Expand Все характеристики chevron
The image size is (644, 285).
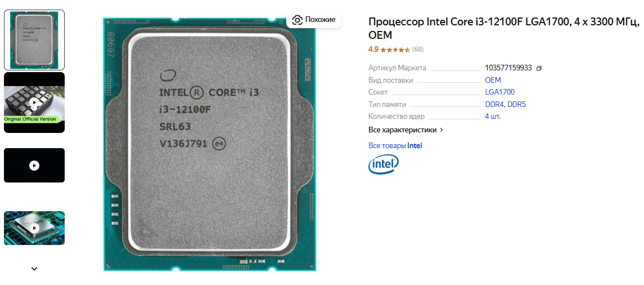click(442, 130)
